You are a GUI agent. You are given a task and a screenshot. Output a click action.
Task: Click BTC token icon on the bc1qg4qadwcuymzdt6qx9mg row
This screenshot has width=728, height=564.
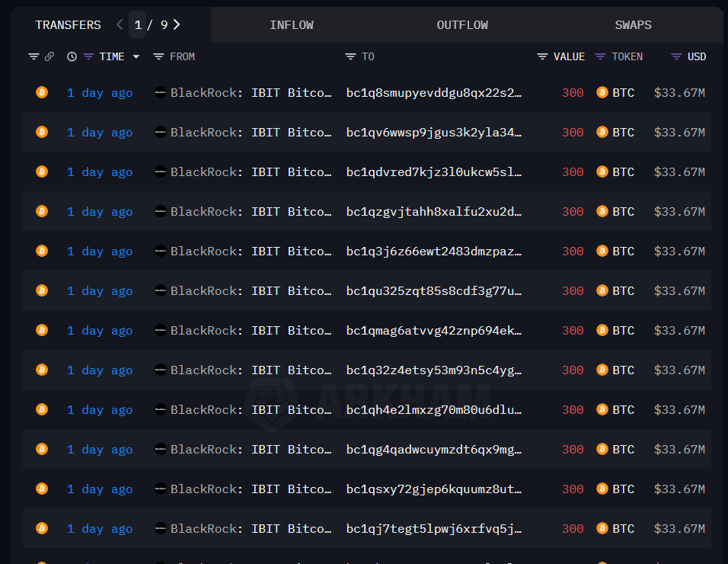click(602, 449)
